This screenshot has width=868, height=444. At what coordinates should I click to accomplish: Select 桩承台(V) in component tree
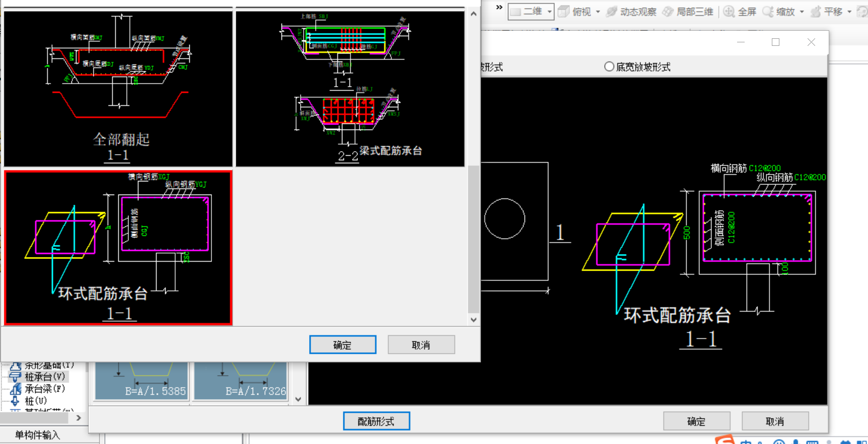45,376
